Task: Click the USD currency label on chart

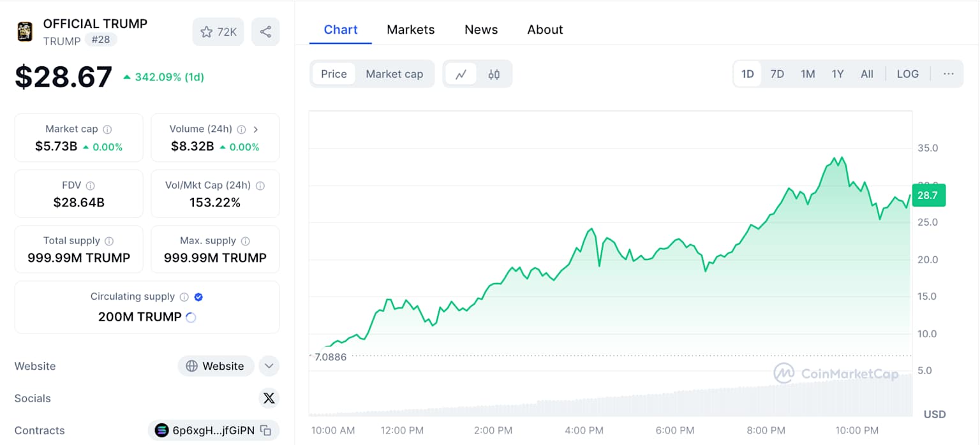Action: 935,414
